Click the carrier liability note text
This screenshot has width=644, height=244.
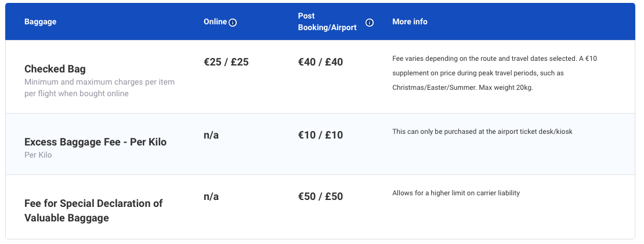coord(456,193)
